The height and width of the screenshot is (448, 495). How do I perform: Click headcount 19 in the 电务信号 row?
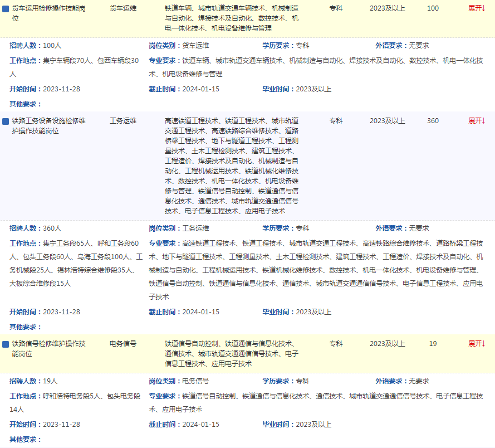(x=433, y=344)
